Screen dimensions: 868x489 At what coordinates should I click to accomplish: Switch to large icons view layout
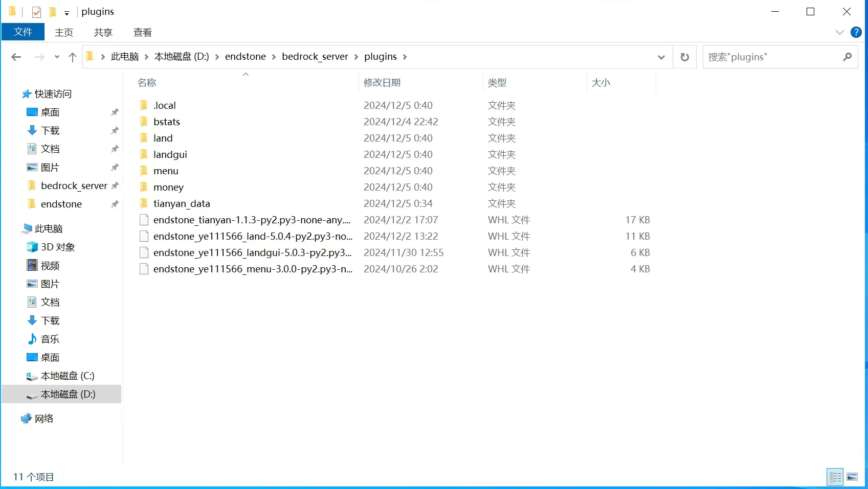852,477
